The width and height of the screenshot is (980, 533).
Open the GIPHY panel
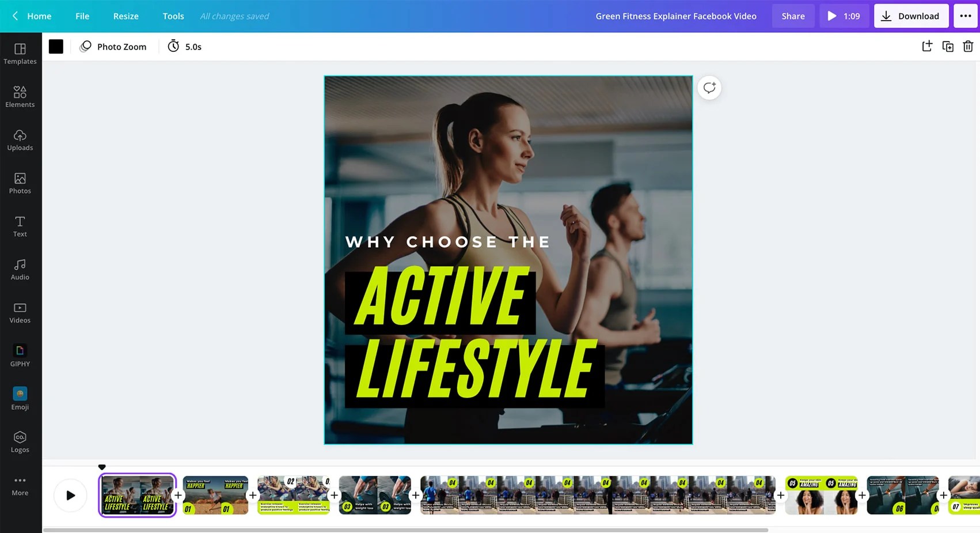click(x=20, y=356)
